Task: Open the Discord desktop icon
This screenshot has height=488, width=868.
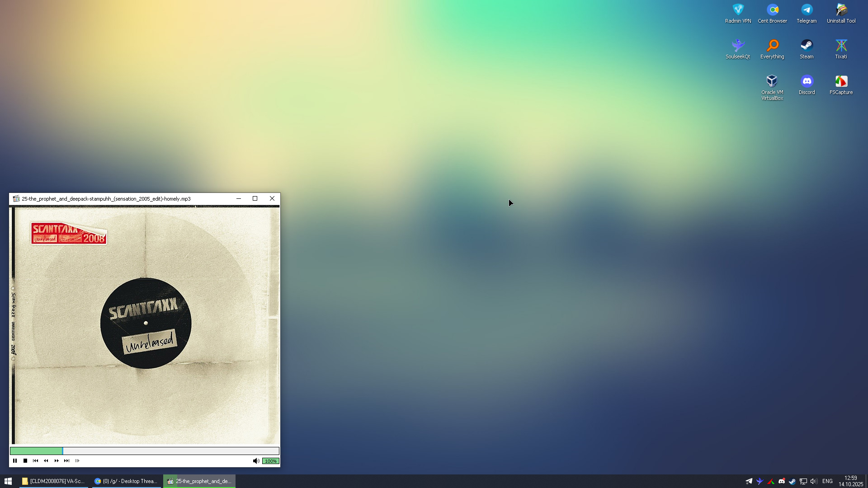Action: [x=807, y=84]
